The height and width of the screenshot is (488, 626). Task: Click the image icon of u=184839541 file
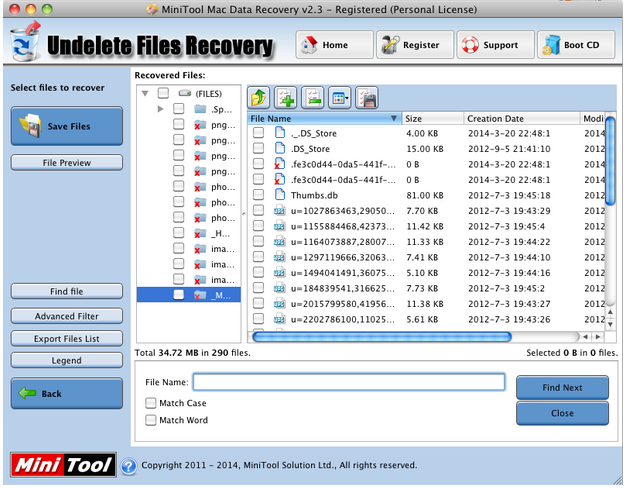279,288
